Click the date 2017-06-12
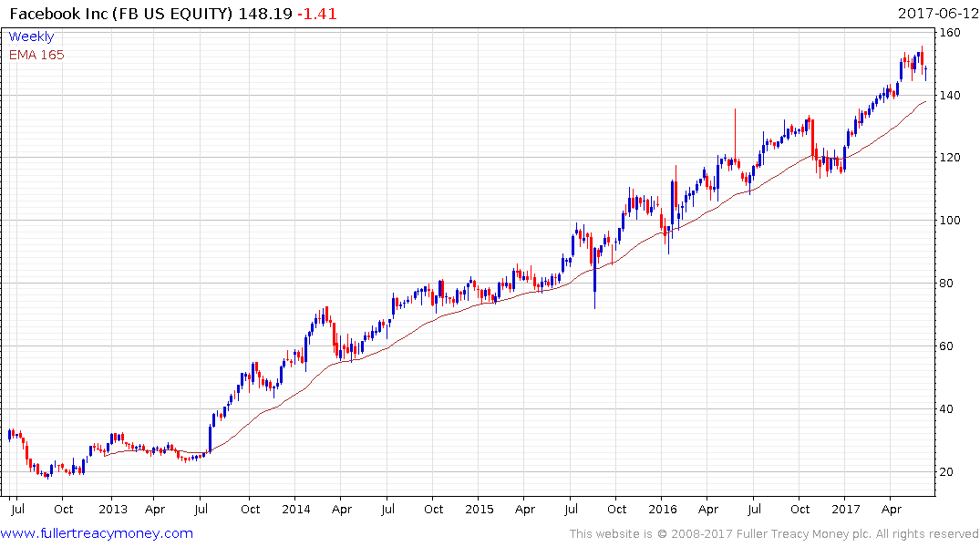Viewport: 980px width, 547px height. click(x=938, y=13)
